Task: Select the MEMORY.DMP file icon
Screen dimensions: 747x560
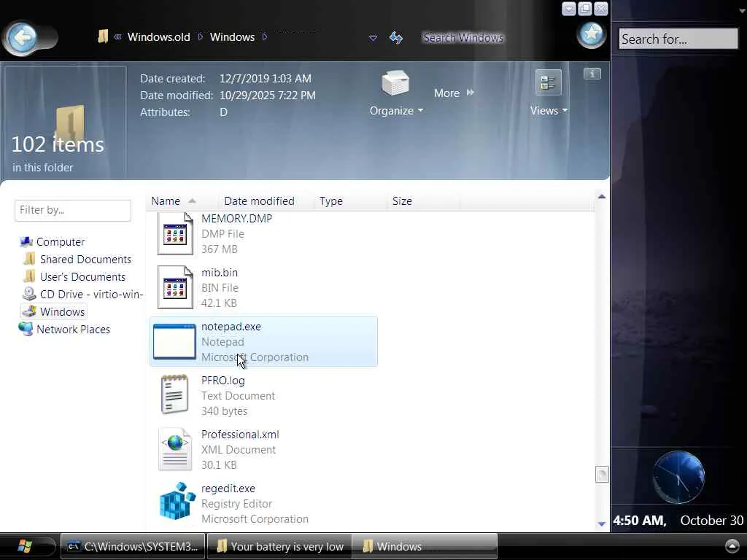Action: (175, 233)
